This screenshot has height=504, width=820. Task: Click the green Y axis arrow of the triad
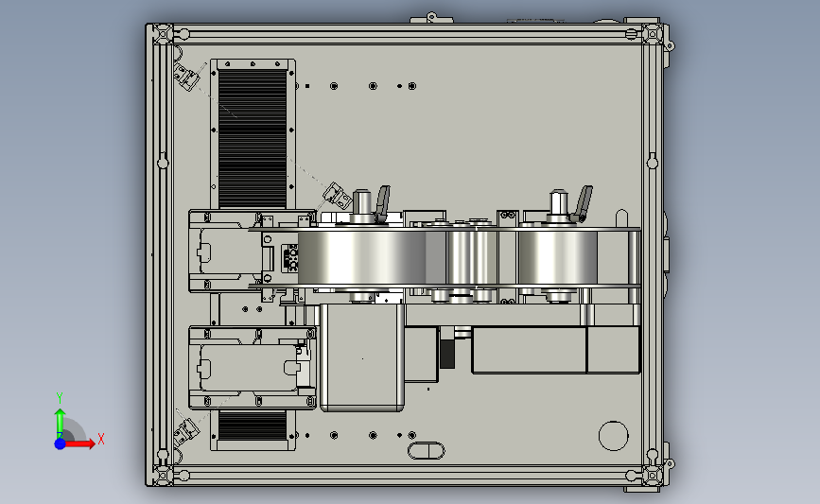click(60, 424)
